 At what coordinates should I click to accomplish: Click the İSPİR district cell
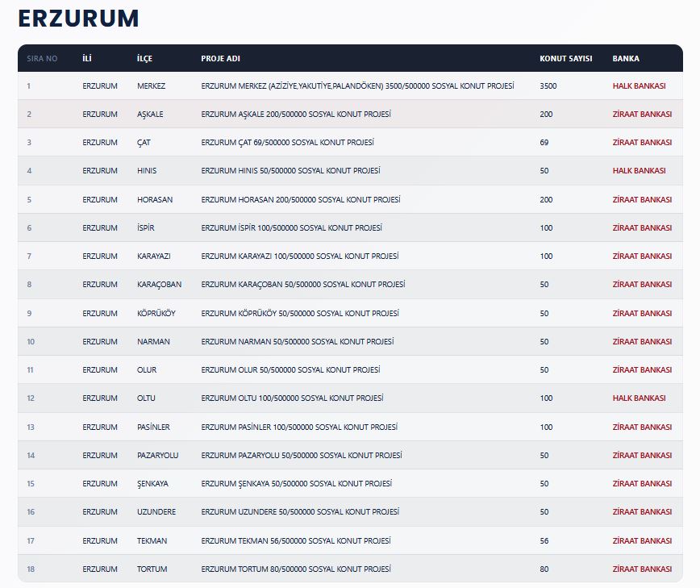tap(145, 227)
